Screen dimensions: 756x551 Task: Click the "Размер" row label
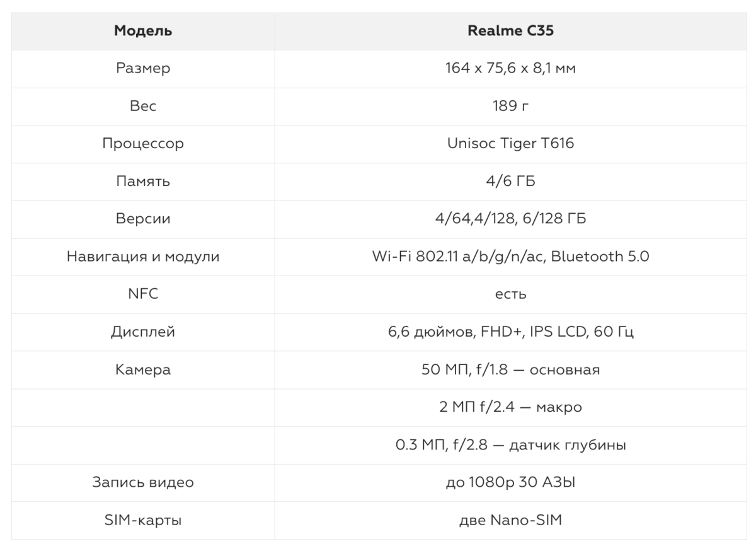pos(143,69)
